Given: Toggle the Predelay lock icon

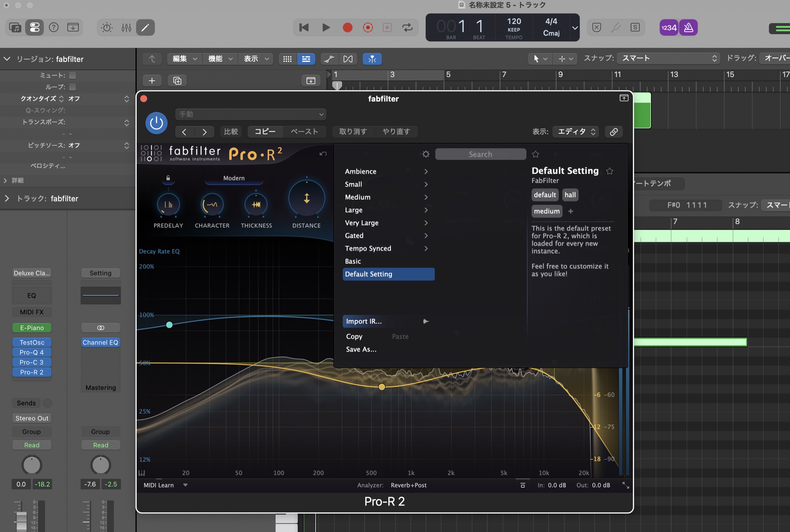Looking at the screenshot, I should point(168,178).
